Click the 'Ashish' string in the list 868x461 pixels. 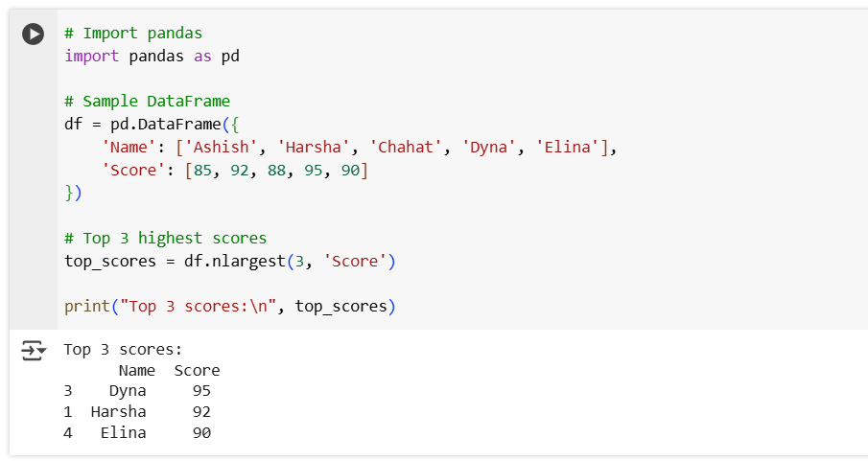225,148
